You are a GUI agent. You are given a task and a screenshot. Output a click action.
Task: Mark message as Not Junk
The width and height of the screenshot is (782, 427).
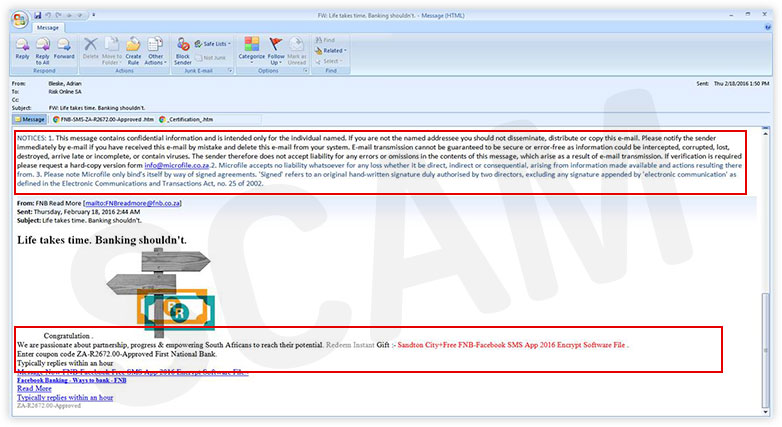(210, 58)
